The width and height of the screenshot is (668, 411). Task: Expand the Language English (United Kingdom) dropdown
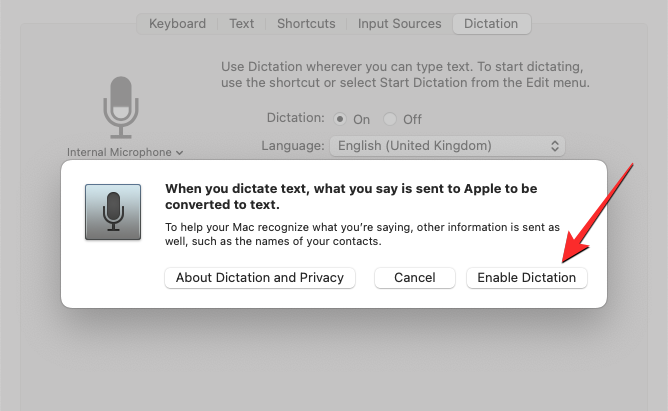(447, 146)
